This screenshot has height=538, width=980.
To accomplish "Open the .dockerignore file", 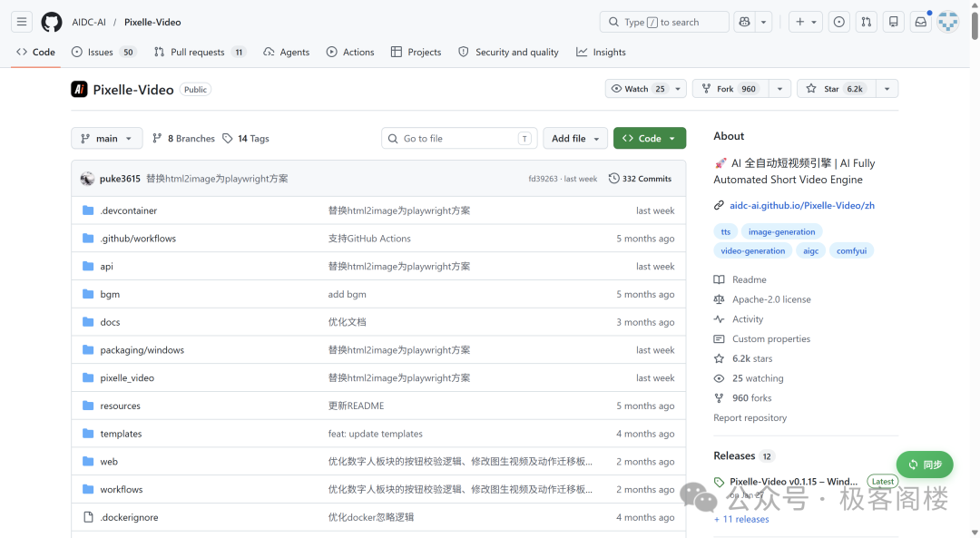I will point(129,517).
